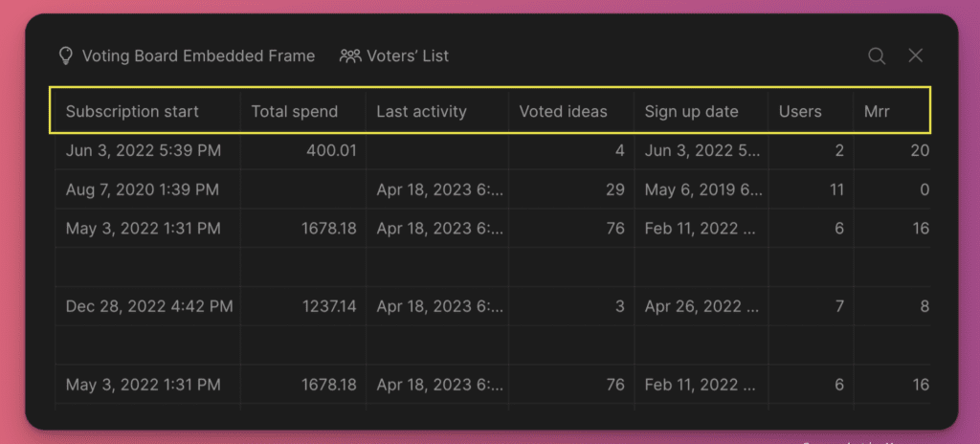Viewport: 980px width, 444px height.
Task: Select the Jun 3, 2022 5:39 PM subscription cell
Action: pyautogui.click(x=148, y=150)
